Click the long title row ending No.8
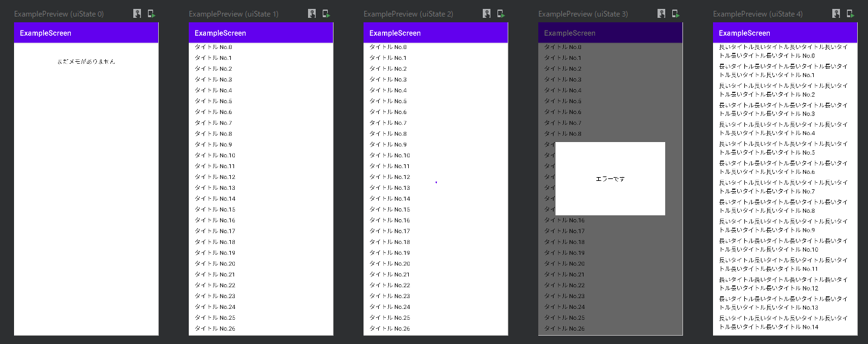Viewport: 868px width, 344px height. (x=785, y=206)
